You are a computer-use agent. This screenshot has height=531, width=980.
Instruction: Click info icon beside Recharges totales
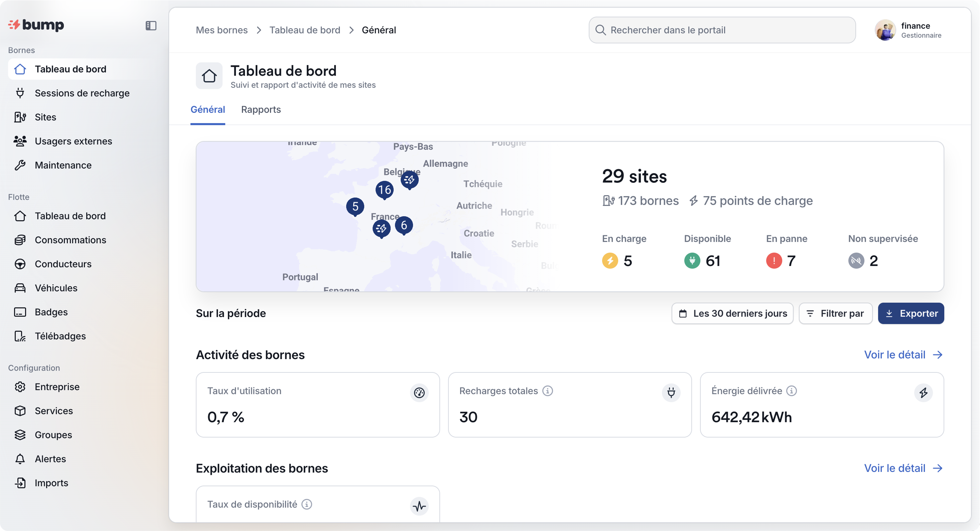pos(547,391)
